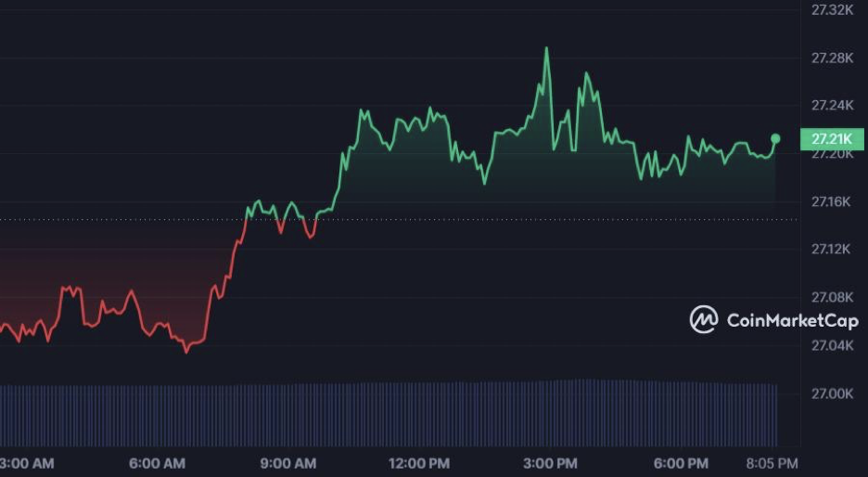Click the highest peak of the green line
The height and width of the screenshot is (477, 868).
546,48
